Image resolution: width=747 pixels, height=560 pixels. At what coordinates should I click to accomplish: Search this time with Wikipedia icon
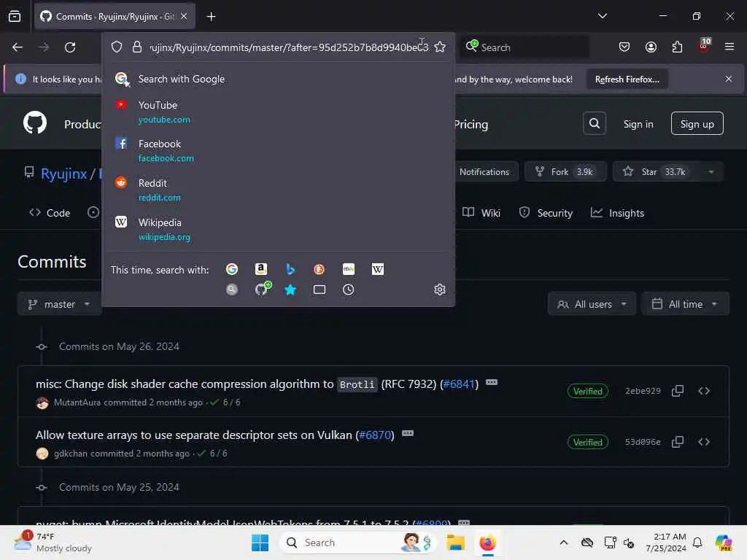(x=377, y=270)
